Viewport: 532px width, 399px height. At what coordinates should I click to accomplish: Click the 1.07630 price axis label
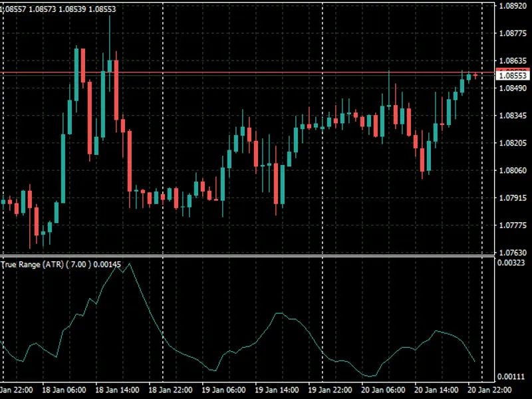click(x=513, y=253)
